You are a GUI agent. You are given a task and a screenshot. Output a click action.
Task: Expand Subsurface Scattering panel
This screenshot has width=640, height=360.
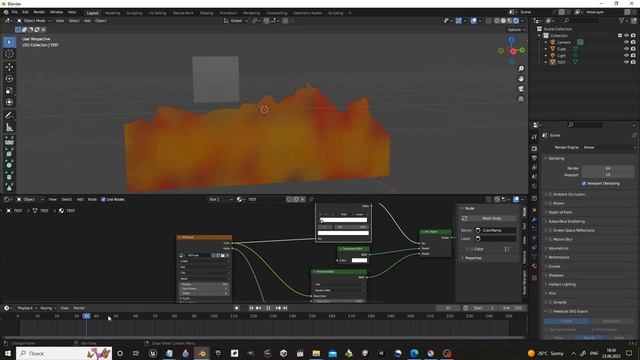(566, 221)
